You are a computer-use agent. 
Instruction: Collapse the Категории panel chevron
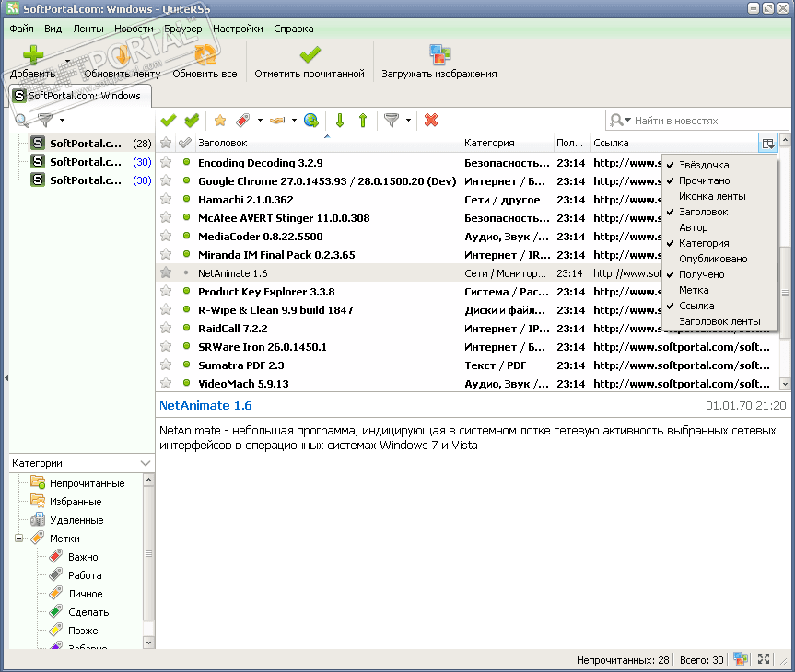146,463
